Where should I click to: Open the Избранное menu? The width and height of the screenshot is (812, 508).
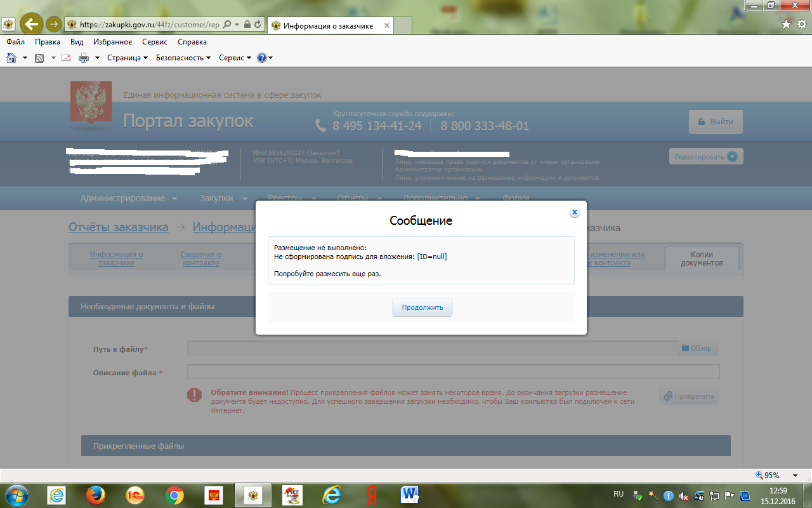[x=112, y=42]
